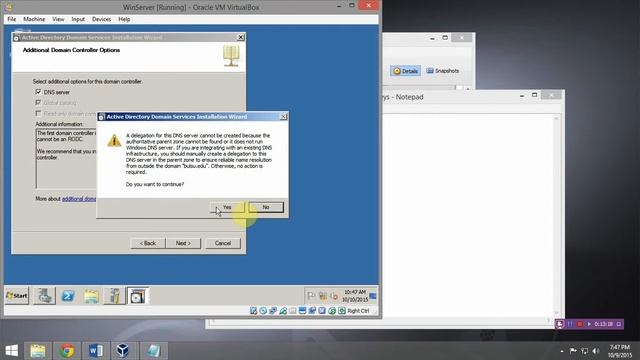Open File Explorer in the host taskbar
640x360 pixels.
(x=38, y=351)
